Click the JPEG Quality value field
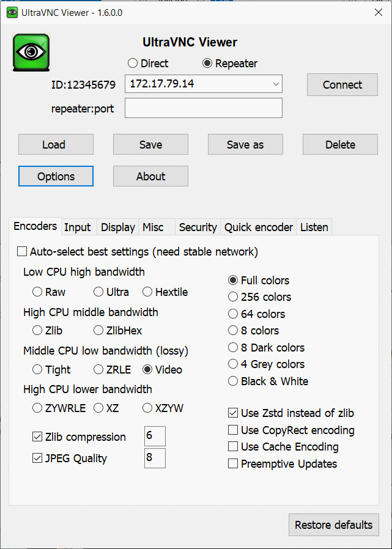Image resolution: width=392 pixels, height=549 pixels. point(155,459)
